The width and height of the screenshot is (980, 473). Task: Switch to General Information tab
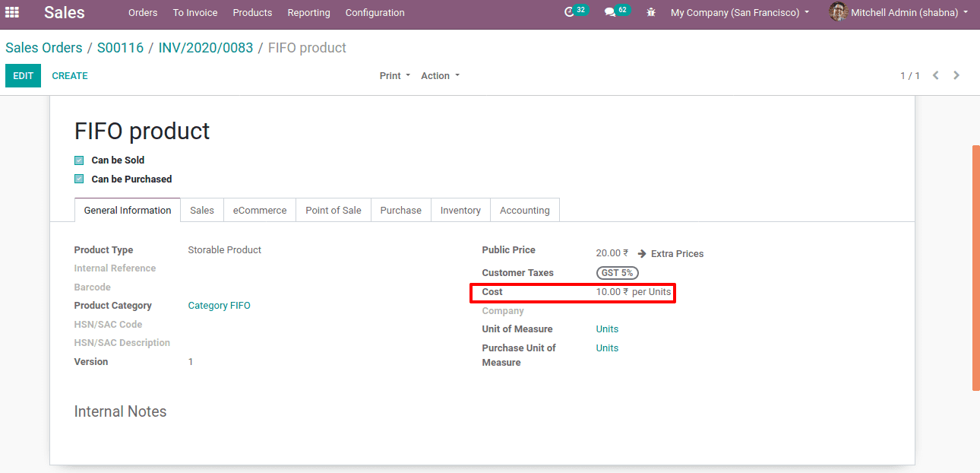128,210
